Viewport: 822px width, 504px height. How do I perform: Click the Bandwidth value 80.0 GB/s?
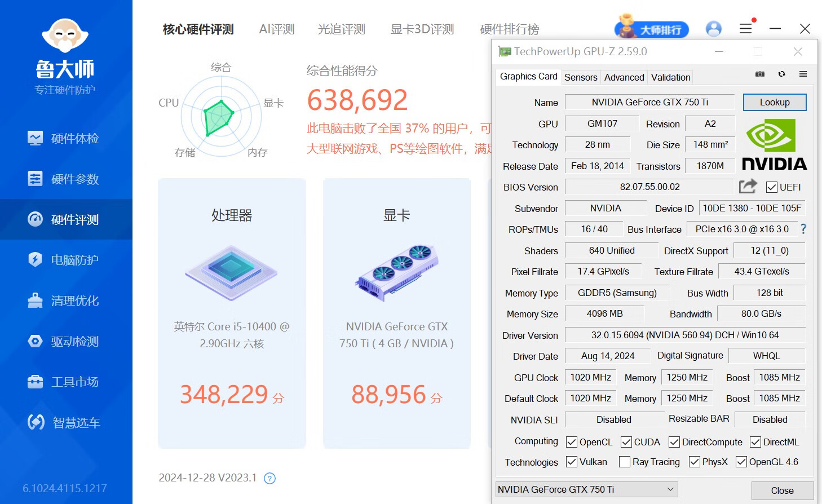[x=761, y=313]
